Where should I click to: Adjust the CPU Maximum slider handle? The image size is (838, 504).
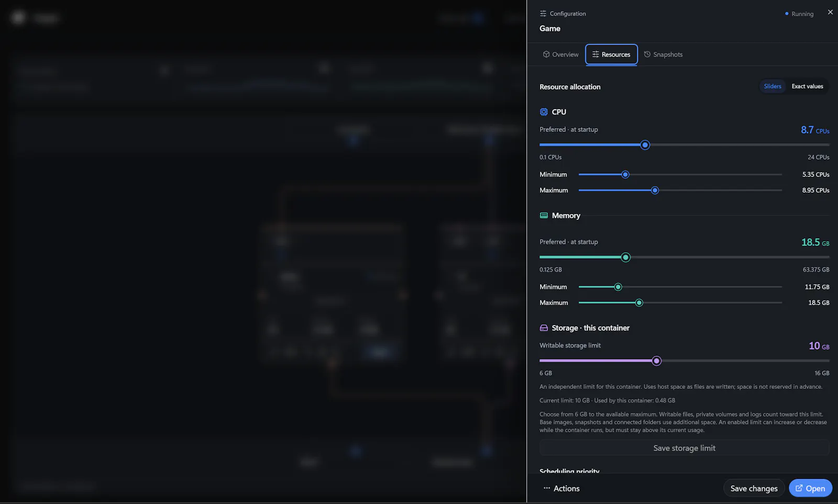coord(655,191)
